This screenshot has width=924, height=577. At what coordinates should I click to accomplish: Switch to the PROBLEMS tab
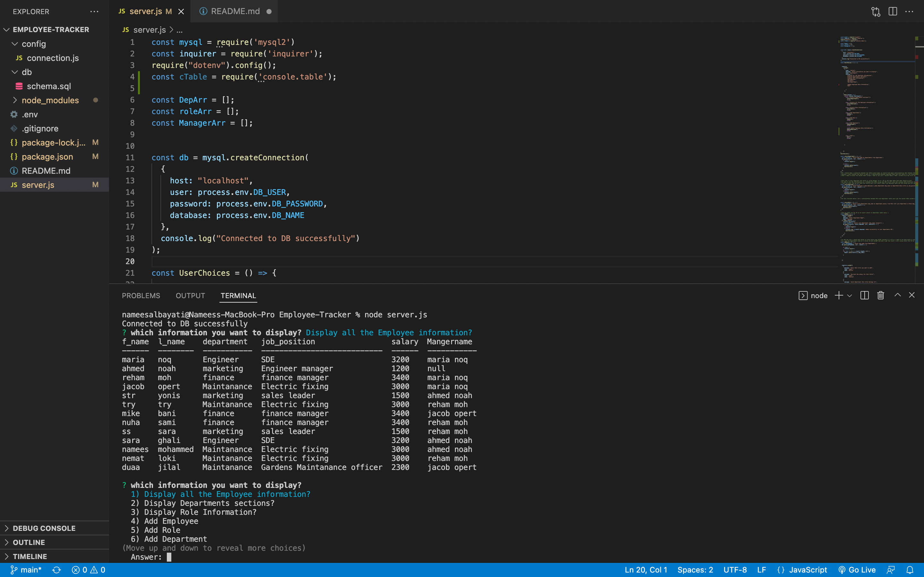[x=141, y=295]
